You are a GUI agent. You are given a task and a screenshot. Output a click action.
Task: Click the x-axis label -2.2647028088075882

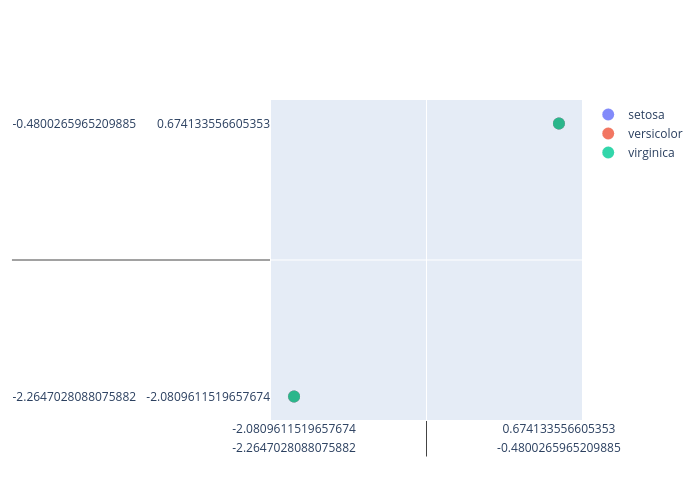[x=294, y=448]
